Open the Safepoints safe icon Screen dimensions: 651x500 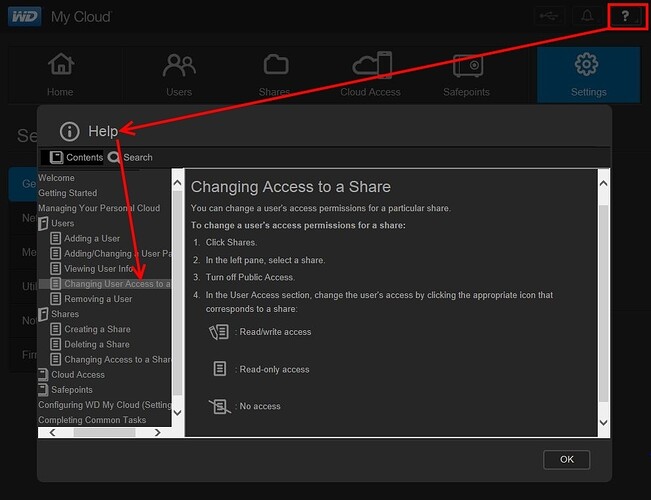[468, 66]
